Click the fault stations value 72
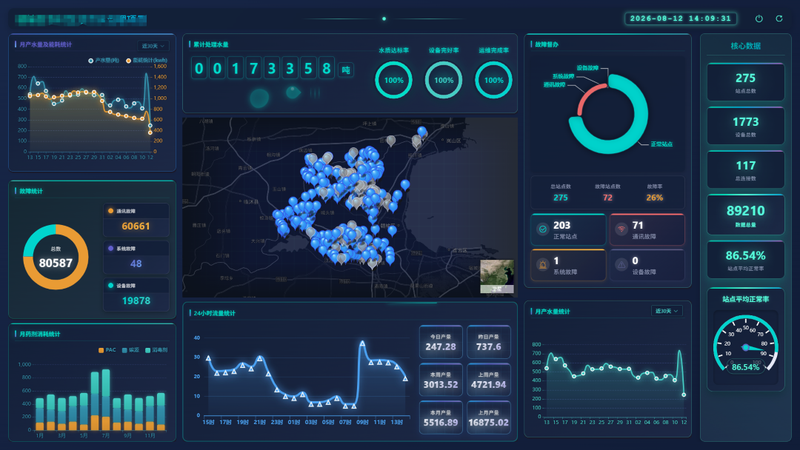 [607, 197]
